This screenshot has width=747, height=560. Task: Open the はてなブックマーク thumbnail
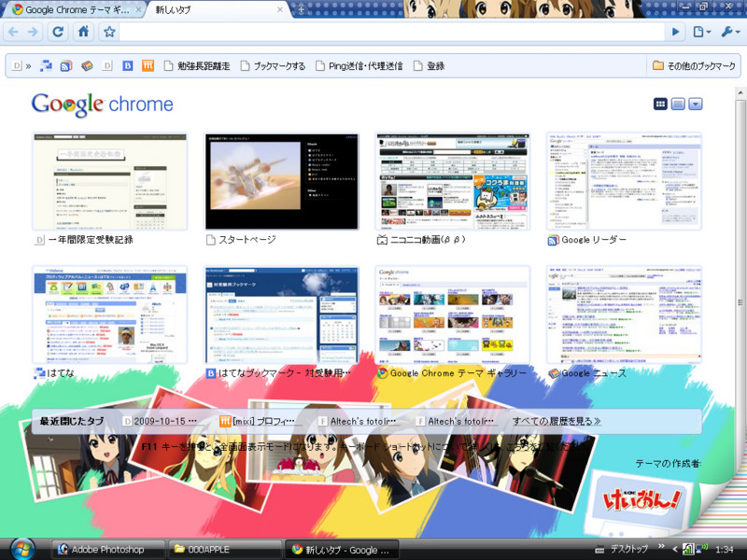(282, 315)
